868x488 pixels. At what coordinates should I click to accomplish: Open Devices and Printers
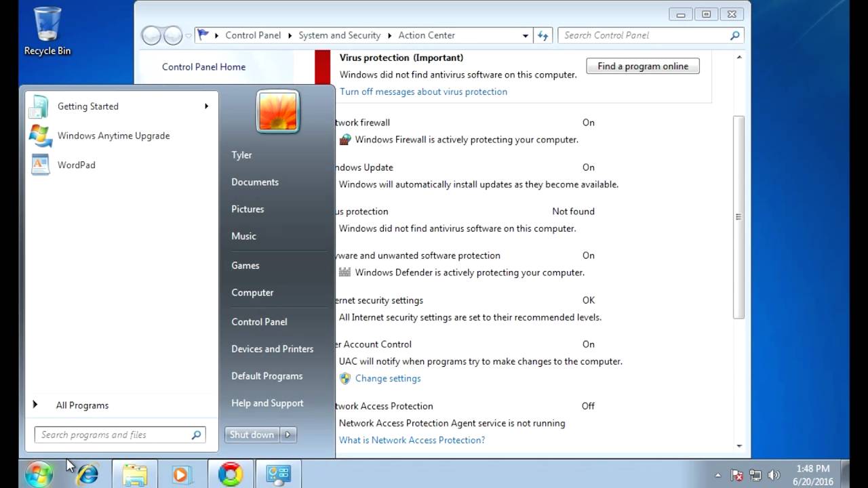[272, 349]
